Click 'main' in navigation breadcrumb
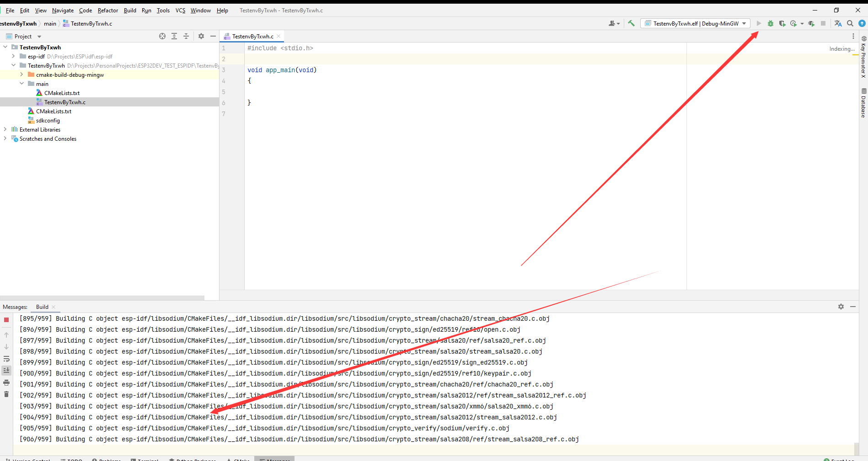The width and height of the screenshot is (868, 461). (50, 24)
